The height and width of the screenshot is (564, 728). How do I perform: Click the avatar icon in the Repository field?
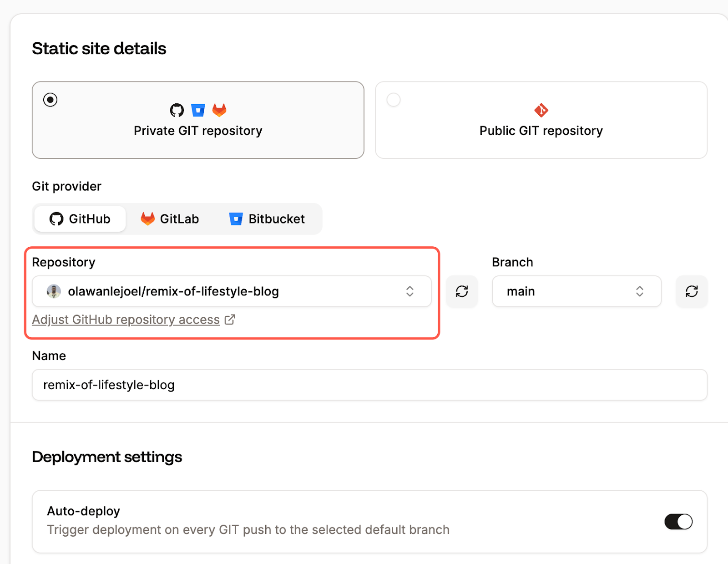pyautogui.click(x=54, y=291)
